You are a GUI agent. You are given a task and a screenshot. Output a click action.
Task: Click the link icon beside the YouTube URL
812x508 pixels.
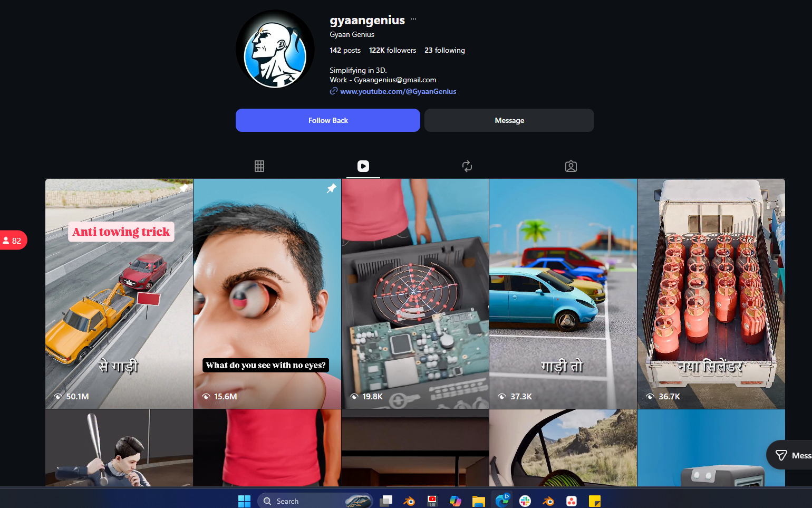coord(334,91)
